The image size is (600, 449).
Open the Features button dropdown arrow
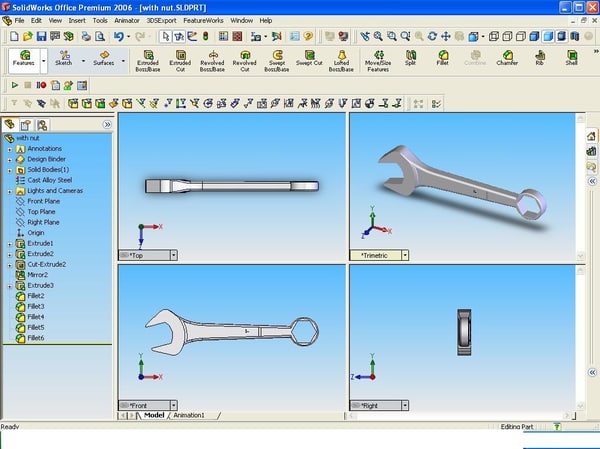point(44,61)
